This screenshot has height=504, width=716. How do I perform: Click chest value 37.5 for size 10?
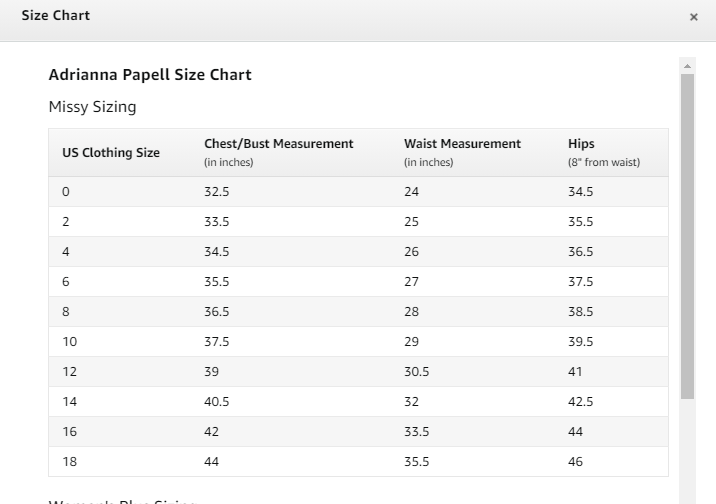216,342
